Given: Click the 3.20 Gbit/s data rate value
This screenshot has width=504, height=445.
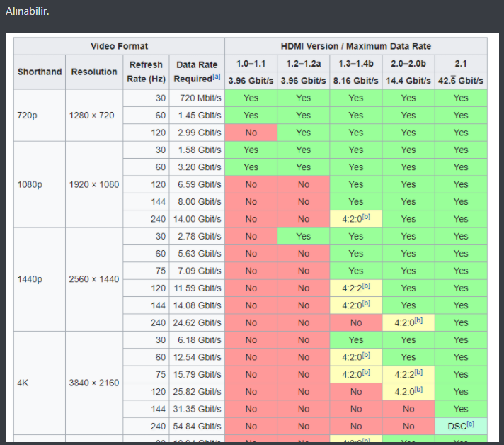Looking at the screenshot, I should [x=200, y=167].
